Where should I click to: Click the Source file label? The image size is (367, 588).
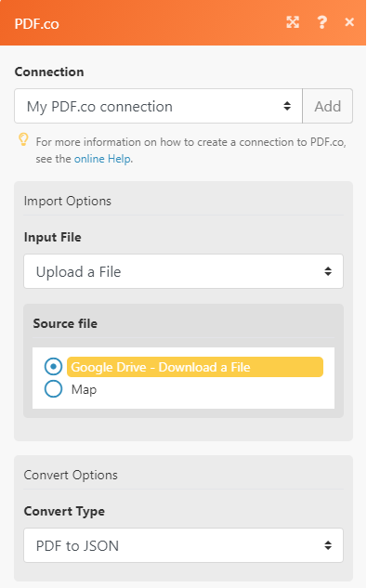coord(65,323)
